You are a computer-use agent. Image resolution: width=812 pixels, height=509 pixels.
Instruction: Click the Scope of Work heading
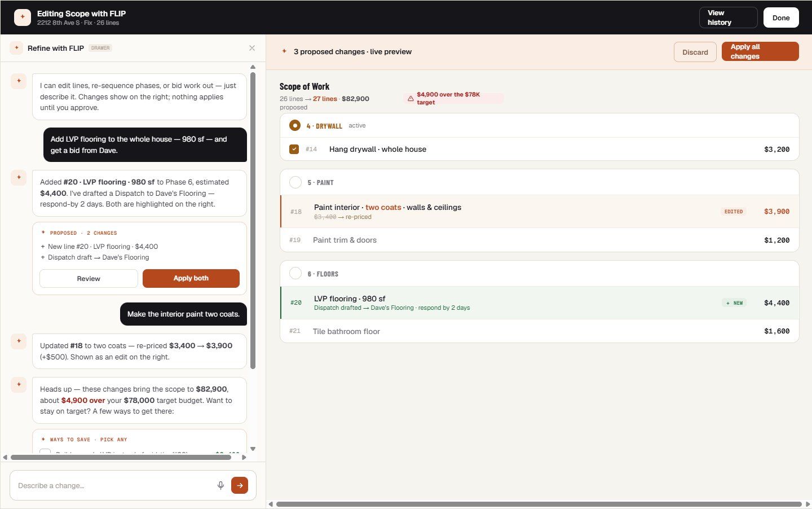(304, 86)
